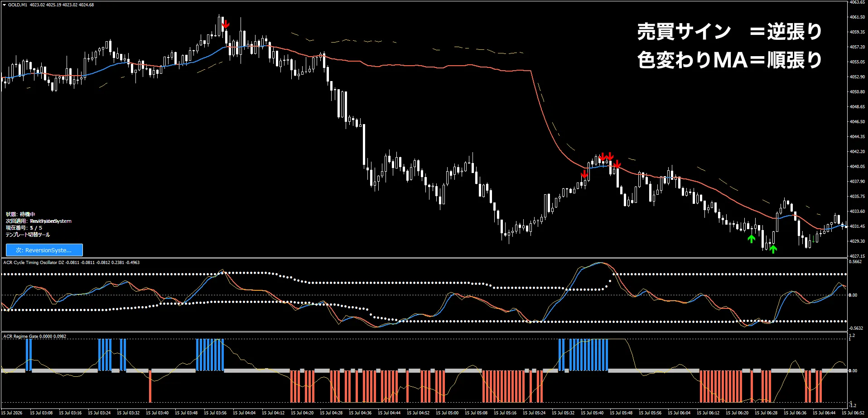Image resolution: width=868 pixels, height=418 pixels.
Task: Click the first green buy arrow near 06:24
Action: coord(752,239)
